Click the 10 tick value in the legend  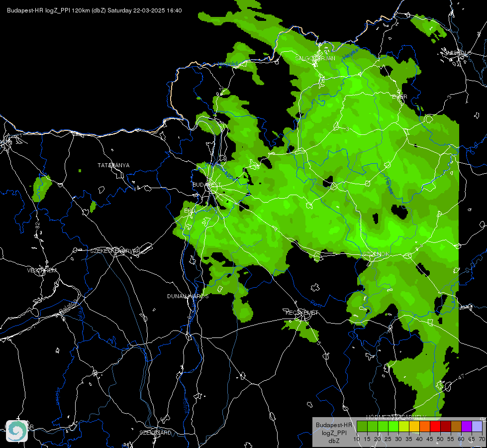[x=356, y=439]
